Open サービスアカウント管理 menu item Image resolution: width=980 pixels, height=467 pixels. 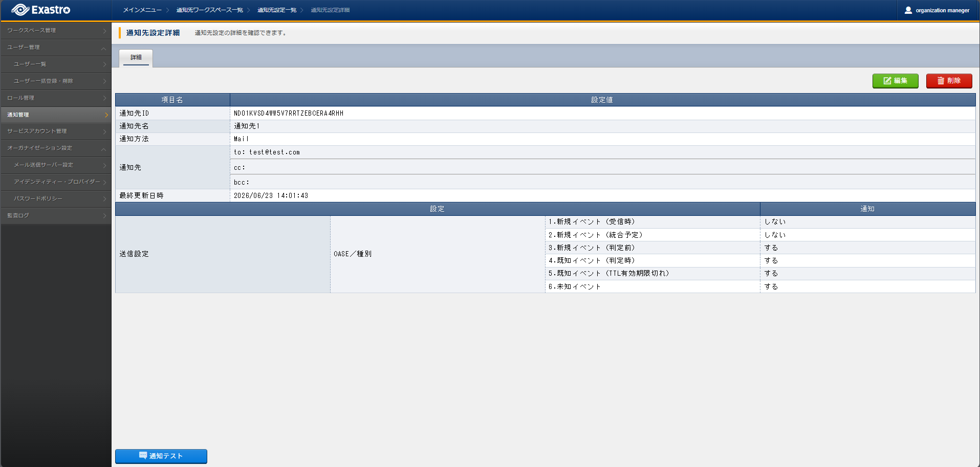(56, 131)
